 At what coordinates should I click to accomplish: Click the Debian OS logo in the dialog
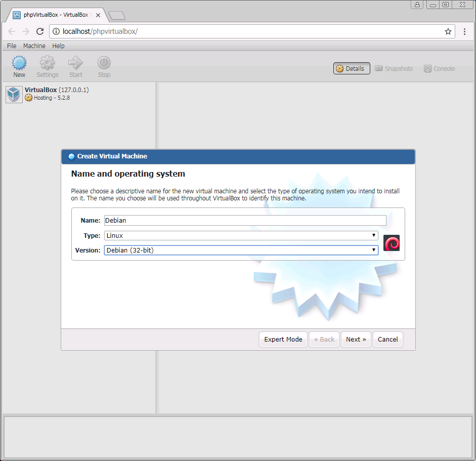point(392,243)
